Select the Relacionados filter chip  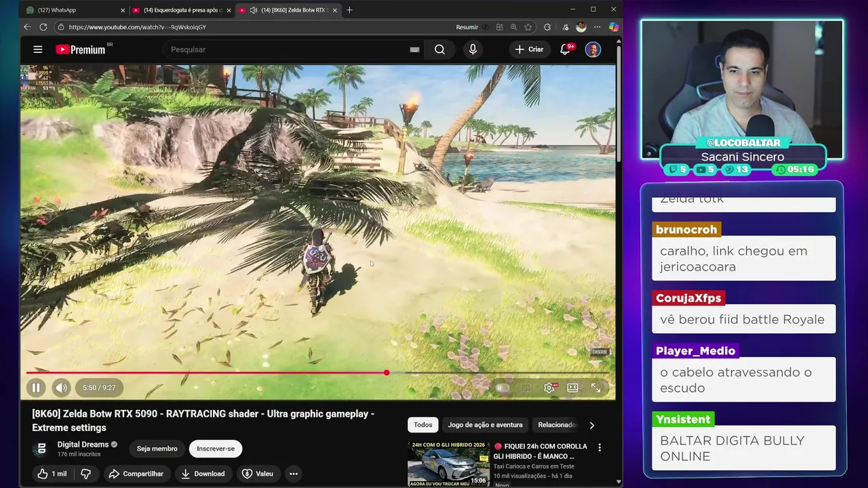click(x=557, y=425)
